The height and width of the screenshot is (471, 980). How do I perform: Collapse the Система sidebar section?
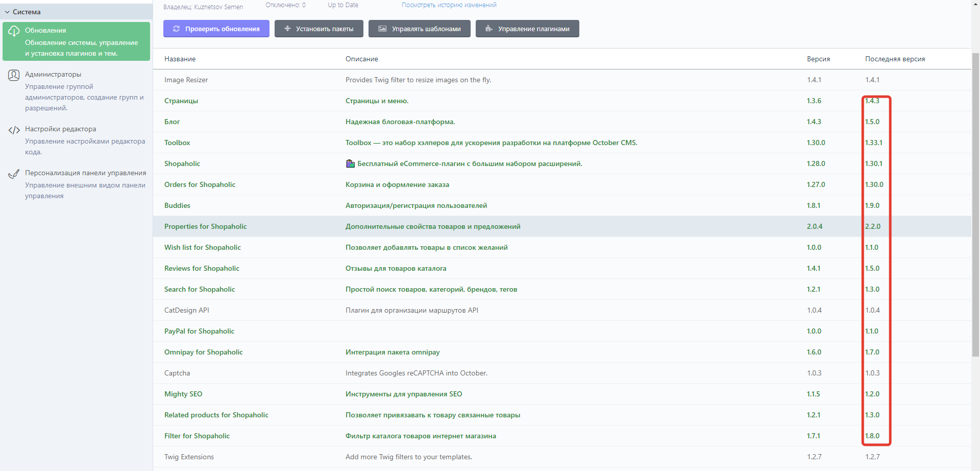[x=76, y=12]
